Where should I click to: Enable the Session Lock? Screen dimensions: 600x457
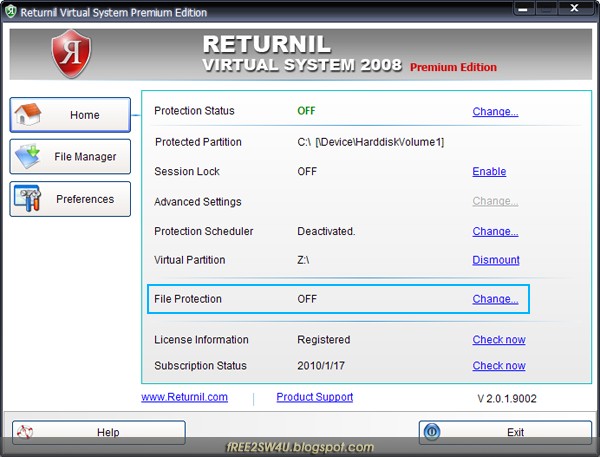pyautogui.click(x=489, y=171)
